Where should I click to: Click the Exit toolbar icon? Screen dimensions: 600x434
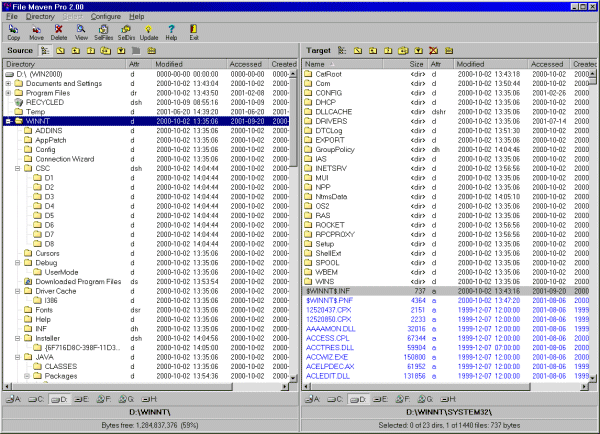tap(194, 33)
